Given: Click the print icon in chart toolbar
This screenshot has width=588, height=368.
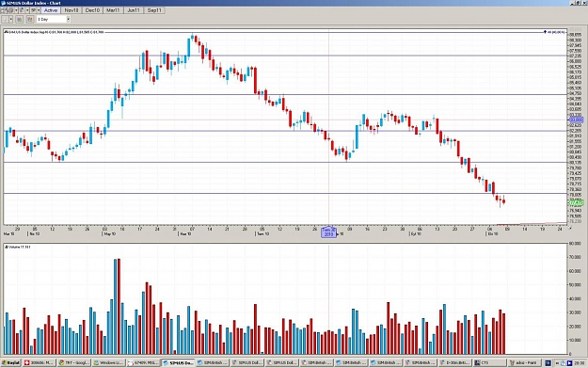Looking at the screenshot, I should (x=10, y=10).
